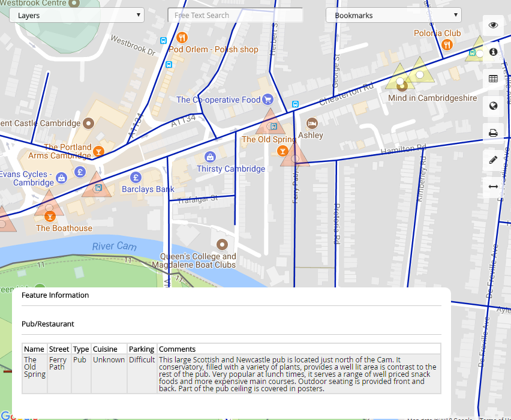Select the Co-operative Food shopping cart icon

pos(267,100)
